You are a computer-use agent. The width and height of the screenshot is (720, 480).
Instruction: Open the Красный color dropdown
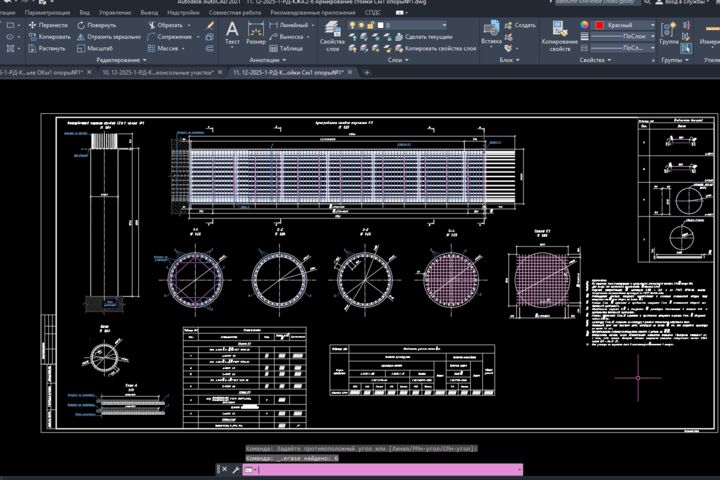tap(625, 25)
